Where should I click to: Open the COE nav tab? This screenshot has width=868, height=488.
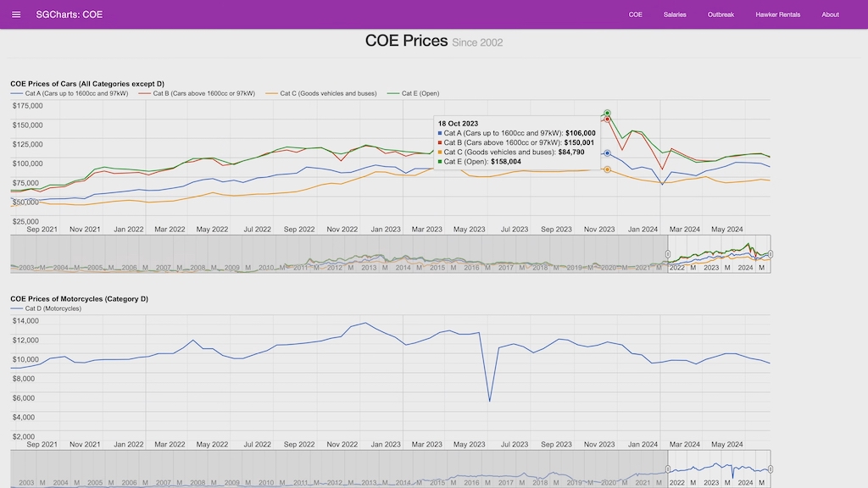click(x=636, y=14)
